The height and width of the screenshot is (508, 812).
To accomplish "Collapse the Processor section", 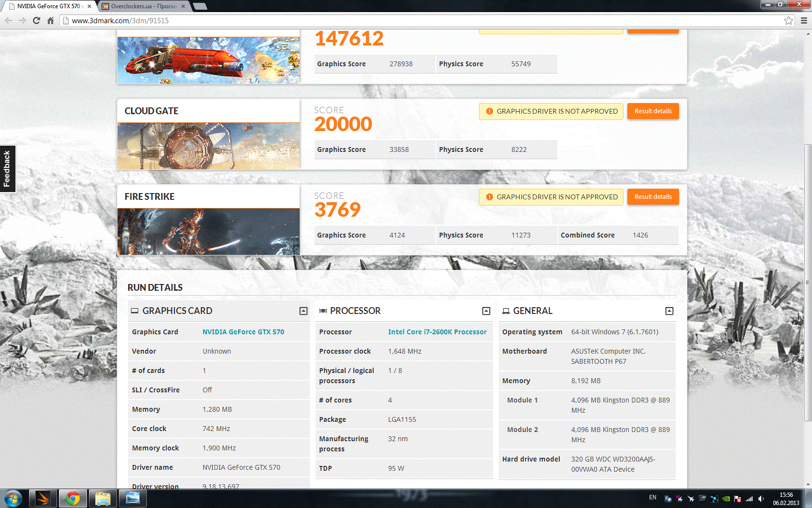I will tap(486, 311).
